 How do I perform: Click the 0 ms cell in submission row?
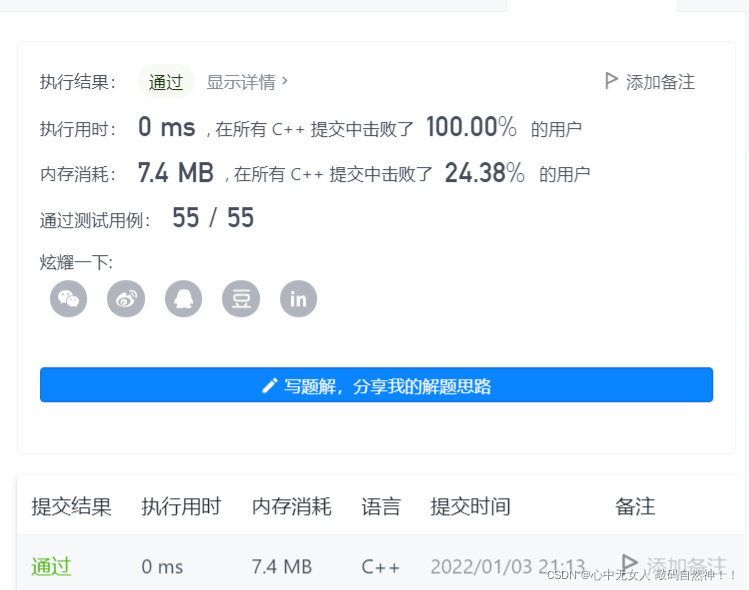pos(162,567)
